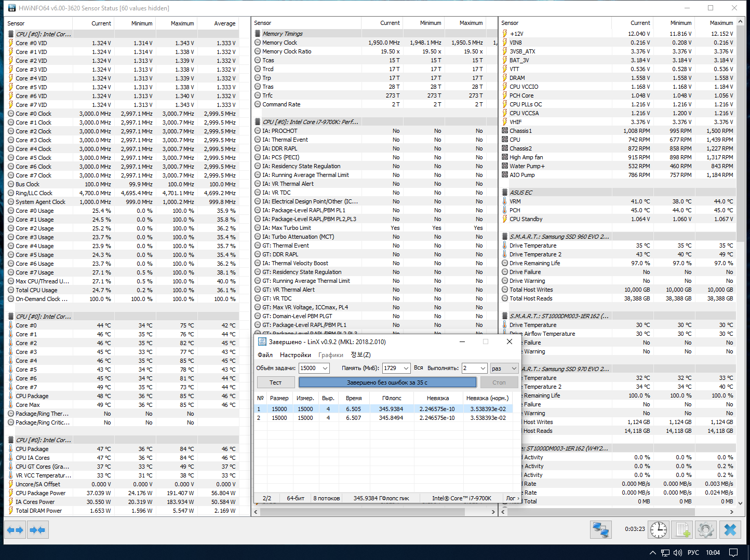The height and width of the screenshot is (560, 750).
Task: Open the Память (МиБ) dropdown in LinX
Action: [406, 368]
